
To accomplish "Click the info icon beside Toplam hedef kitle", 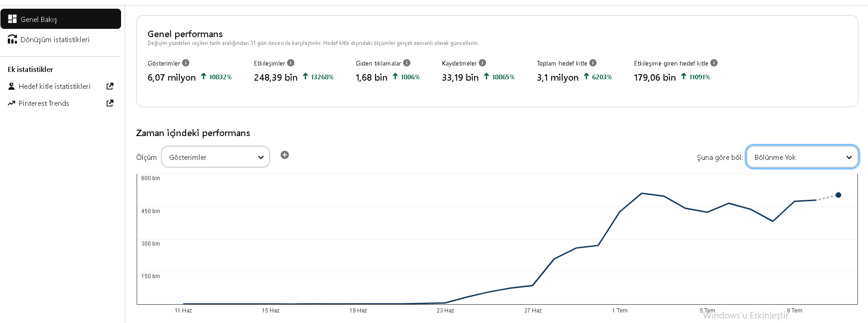I will [593, 63].
